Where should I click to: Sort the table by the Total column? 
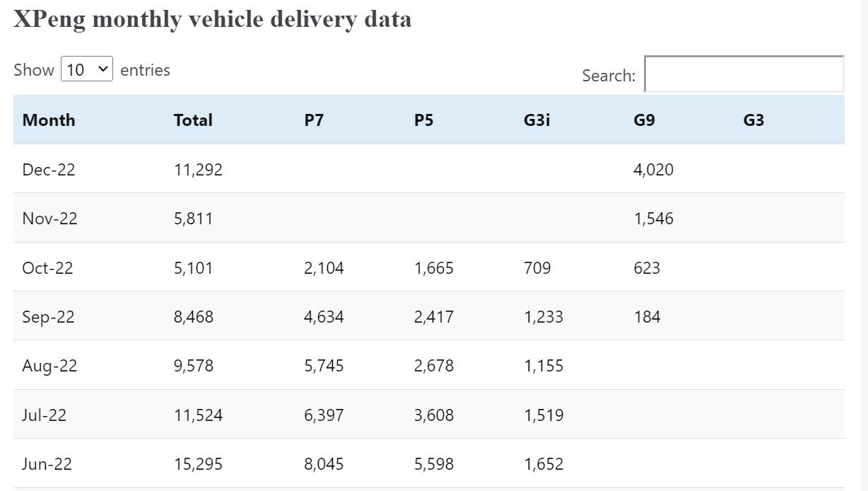(x=192, y=120)
